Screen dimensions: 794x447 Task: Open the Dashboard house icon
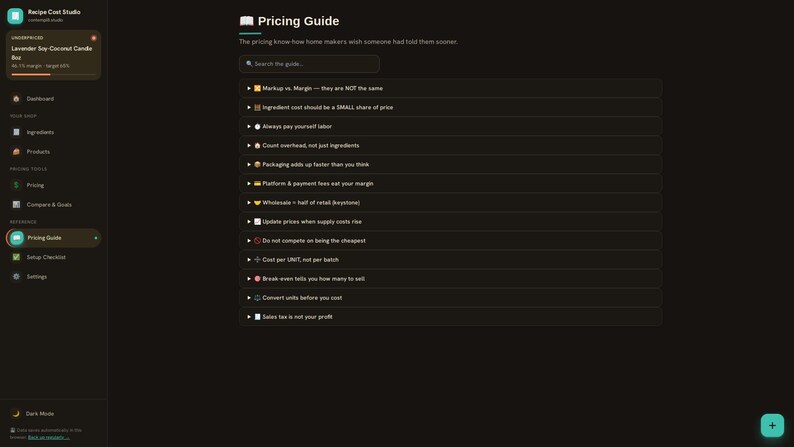point(16,99)
